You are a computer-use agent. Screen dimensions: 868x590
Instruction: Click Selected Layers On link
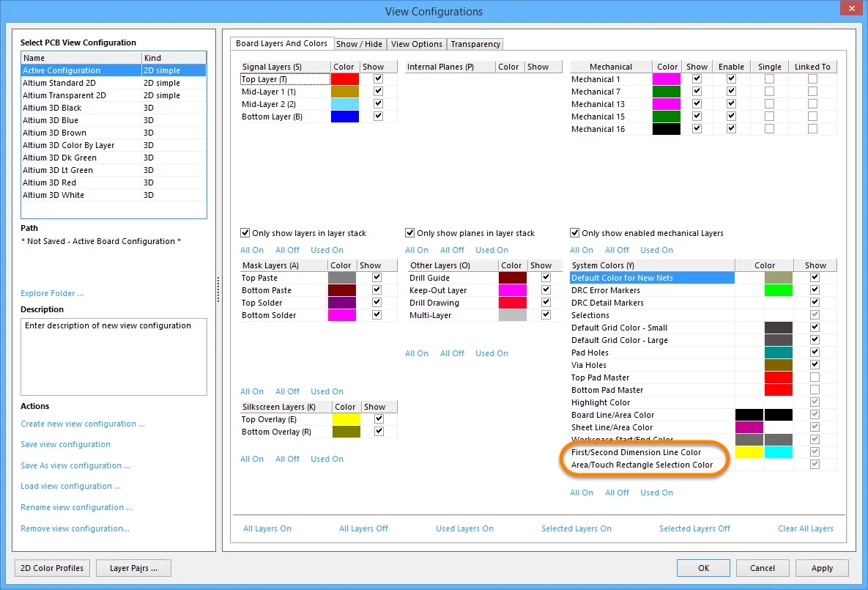576,528
